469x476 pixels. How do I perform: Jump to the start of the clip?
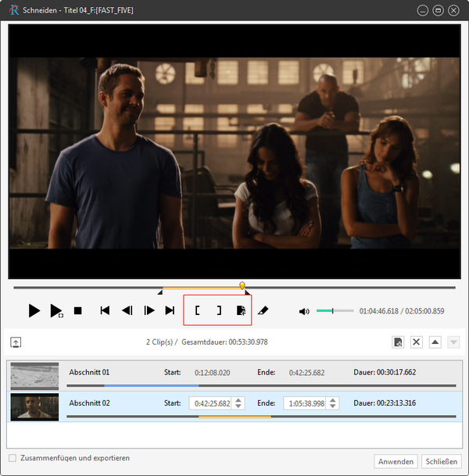coord(105,310)
